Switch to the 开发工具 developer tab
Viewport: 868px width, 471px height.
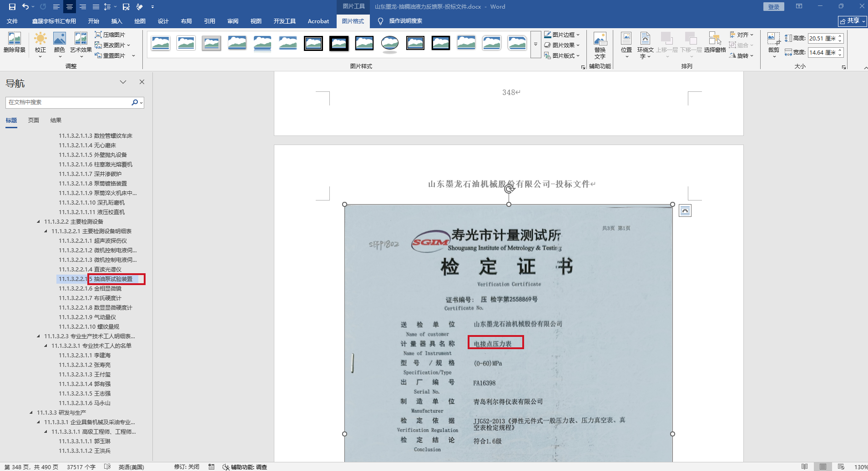tap(285, 21)
